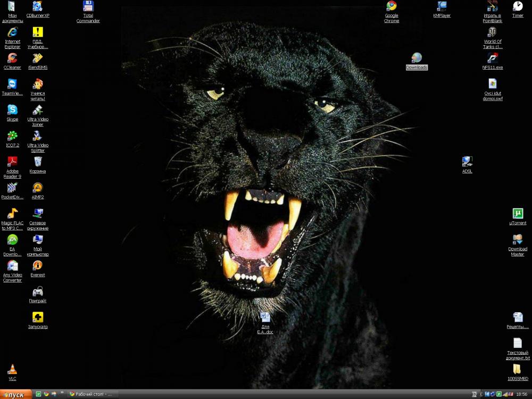Open the Total Commander desktop shortcut
This screenshot has width=532, height=399.
pyautogui.click(x=88, y=7)
